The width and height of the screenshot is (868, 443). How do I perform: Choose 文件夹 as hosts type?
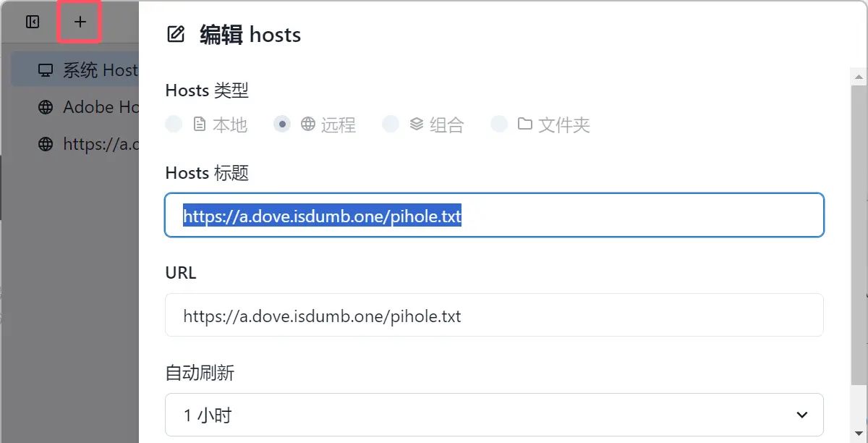500,124
